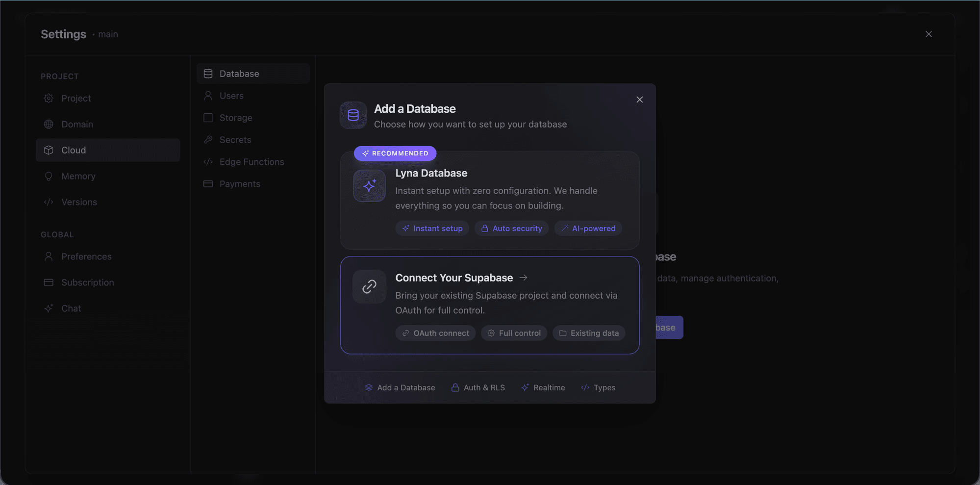Switch to the Users tab

(x=253, y=96)
